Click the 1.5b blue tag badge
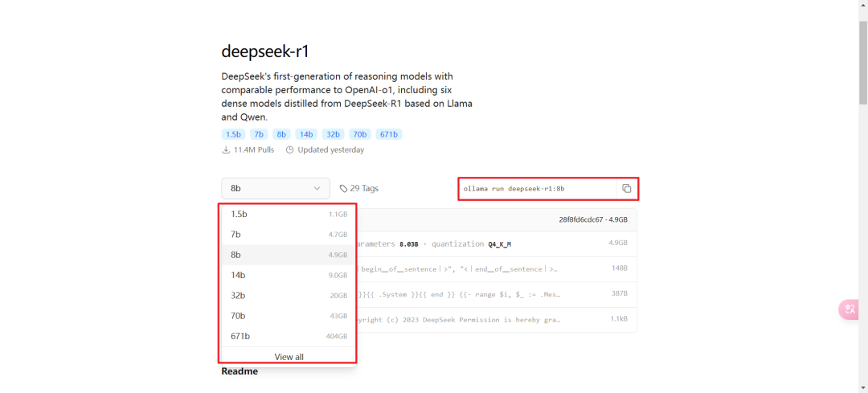This screenshot has width=868, height=393. point(233,134)
